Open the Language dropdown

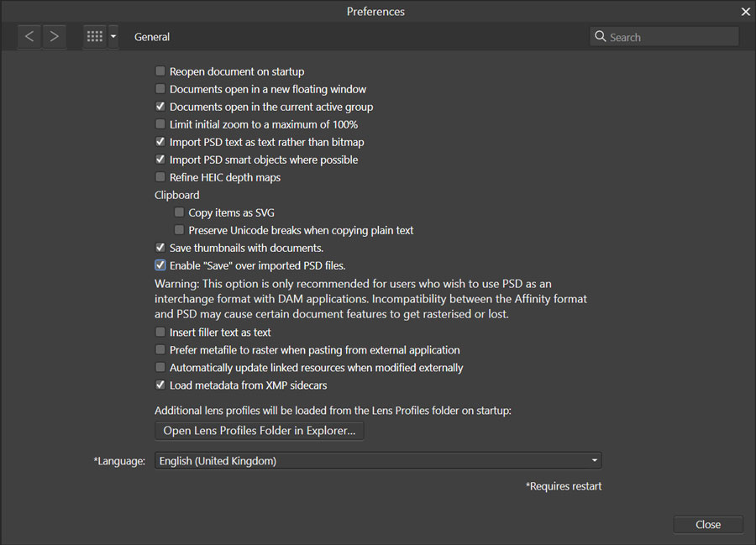point(378,461)
